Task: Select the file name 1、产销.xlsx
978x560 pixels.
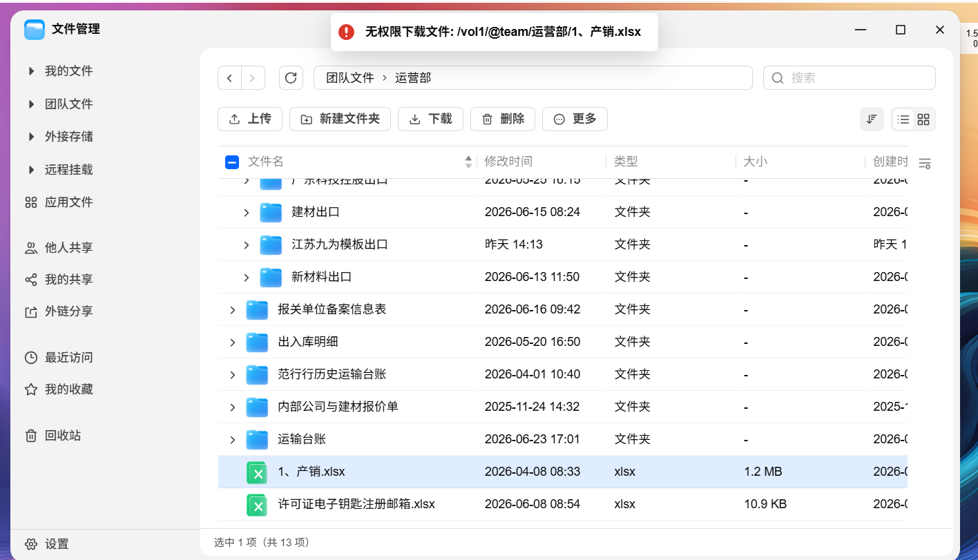Action: (311, 472)
